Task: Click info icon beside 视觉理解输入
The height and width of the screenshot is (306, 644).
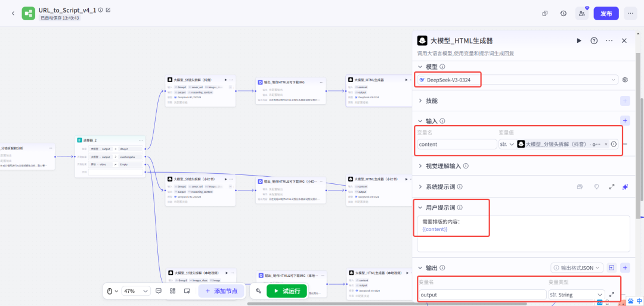Action: 466,166
